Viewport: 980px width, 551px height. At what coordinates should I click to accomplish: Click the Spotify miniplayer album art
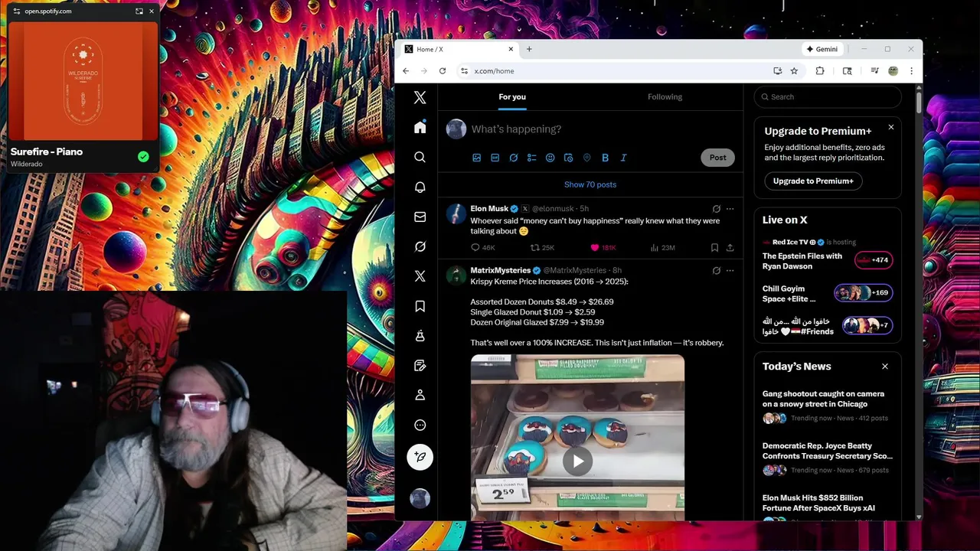83,81
